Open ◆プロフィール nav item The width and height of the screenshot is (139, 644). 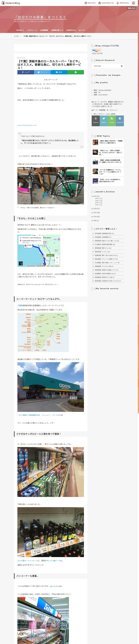click(x=32, y=30)
